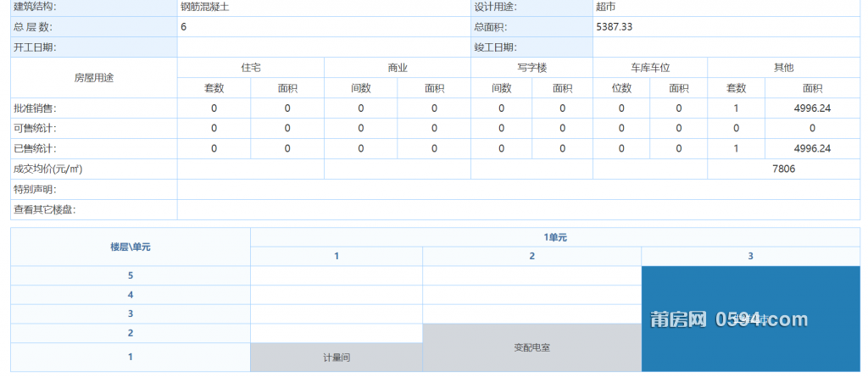This screenshot has width=868, height=377.
Task: Click the 1单元 unit header
Action: coord(555,237)
